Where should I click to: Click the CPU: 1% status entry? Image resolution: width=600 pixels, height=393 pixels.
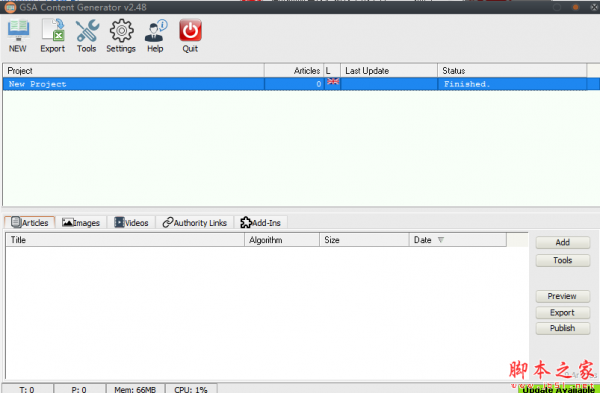pyautogui.click(x=191, y=390)
